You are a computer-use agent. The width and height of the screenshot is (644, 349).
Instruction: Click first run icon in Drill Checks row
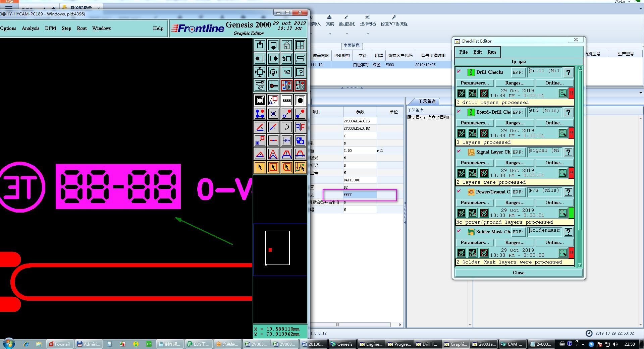(462, 93)
